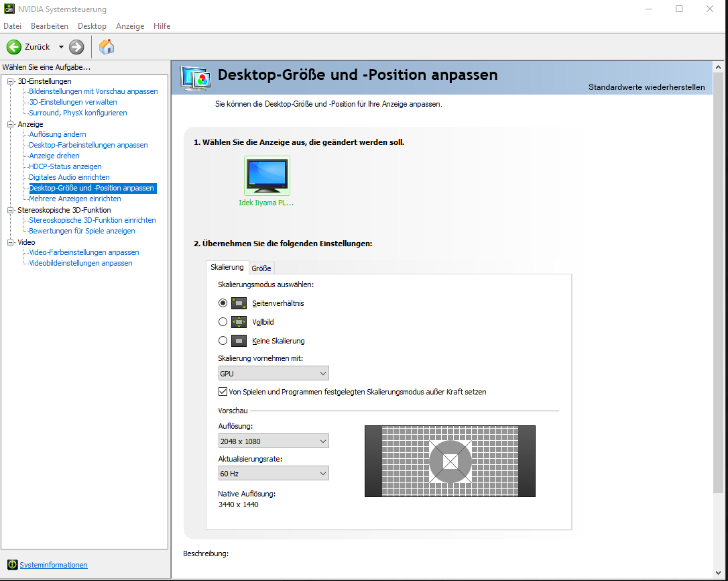Open the Hilfe menu
The width and height of the screenshot is (728, 581).
162,26
